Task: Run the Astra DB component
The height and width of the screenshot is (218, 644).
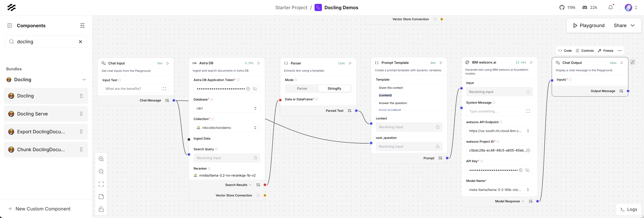Action: coord(259,63)
